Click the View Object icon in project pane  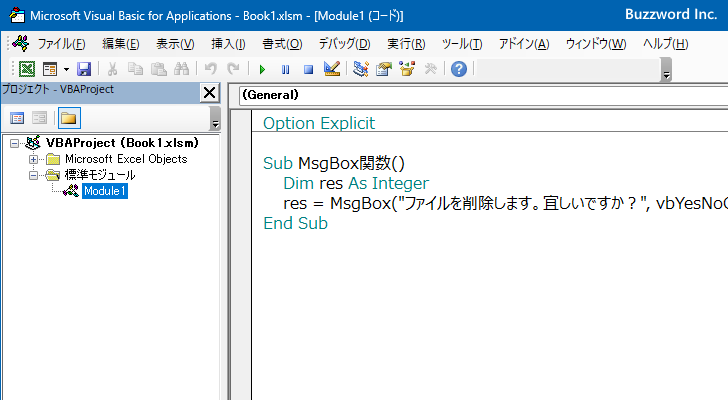pyautogui.click(x=39, y=118)
